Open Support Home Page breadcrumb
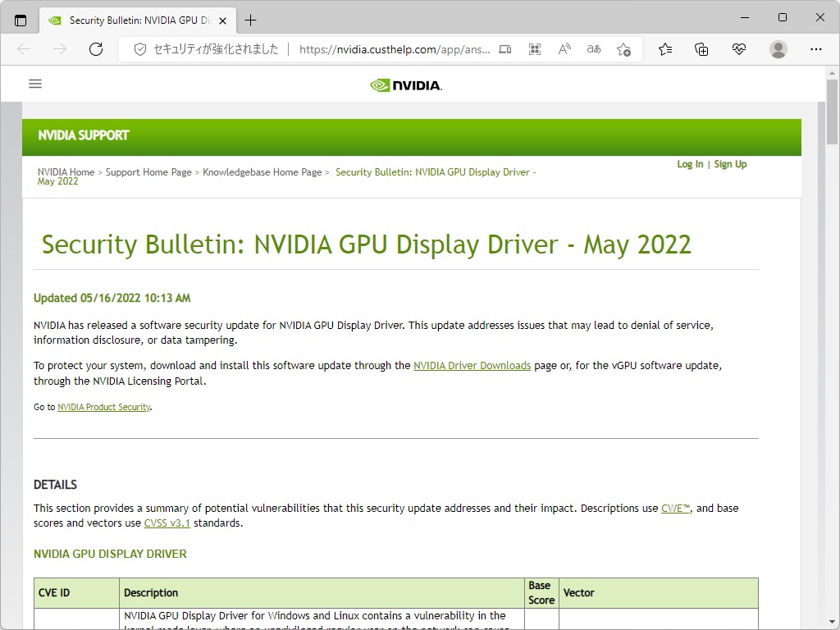Image resolution: width=840 pixels, height=630 pixels. tap(148, 172)
